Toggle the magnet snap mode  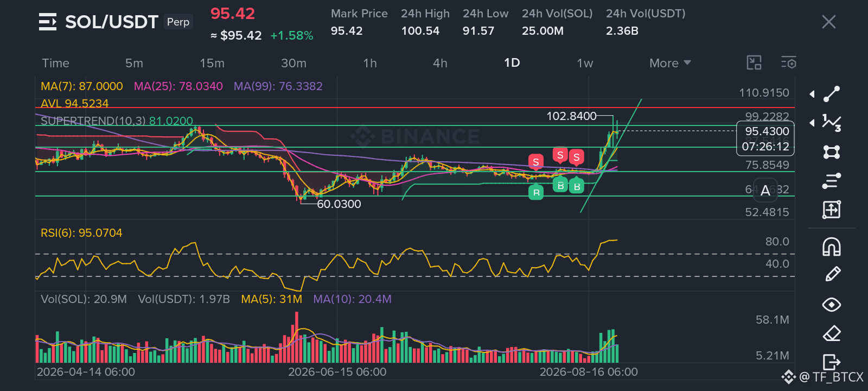(x=832, y=247)
